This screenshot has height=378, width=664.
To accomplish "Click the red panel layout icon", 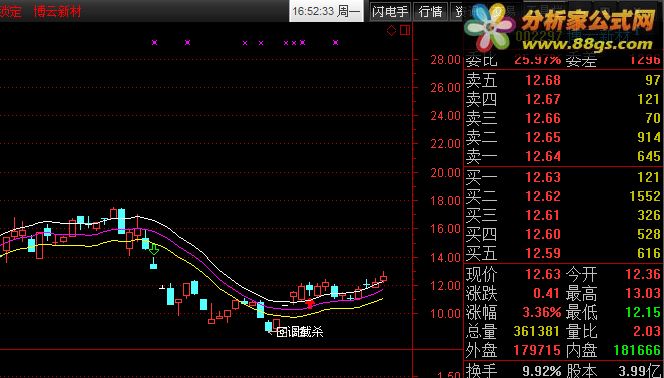I will (405, 30).
